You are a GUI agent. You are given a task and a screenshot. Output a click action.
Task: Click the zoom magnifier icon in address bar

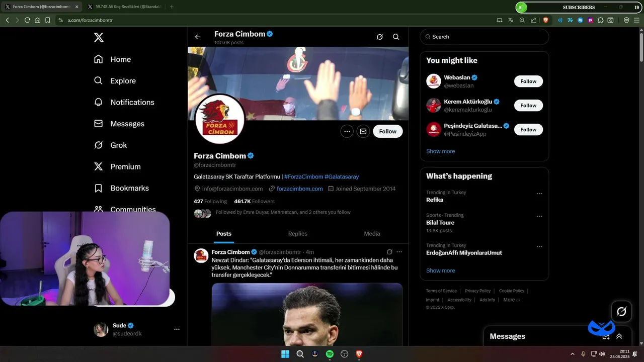tap(522, 20)
